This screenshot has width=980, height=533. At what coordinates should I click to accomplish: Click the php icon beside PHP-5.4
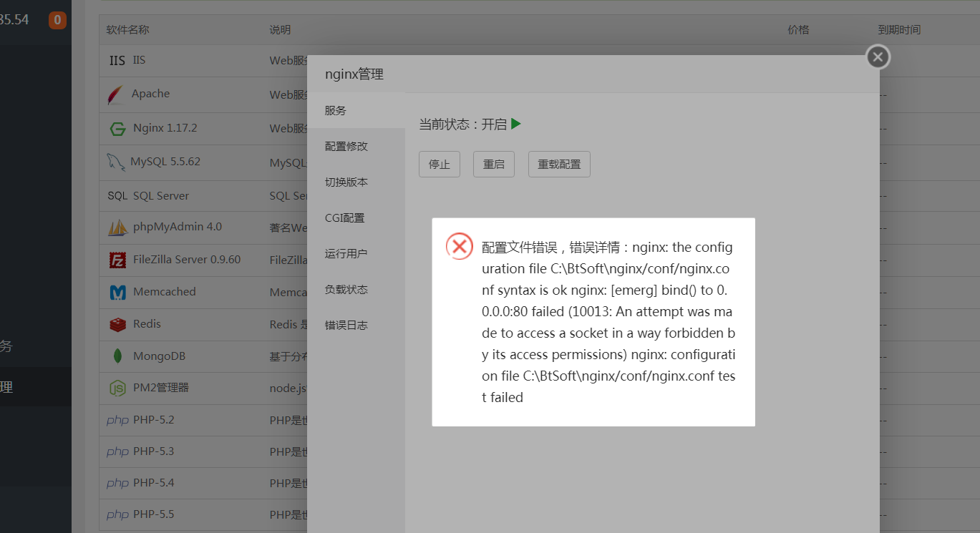pos(117,484)
